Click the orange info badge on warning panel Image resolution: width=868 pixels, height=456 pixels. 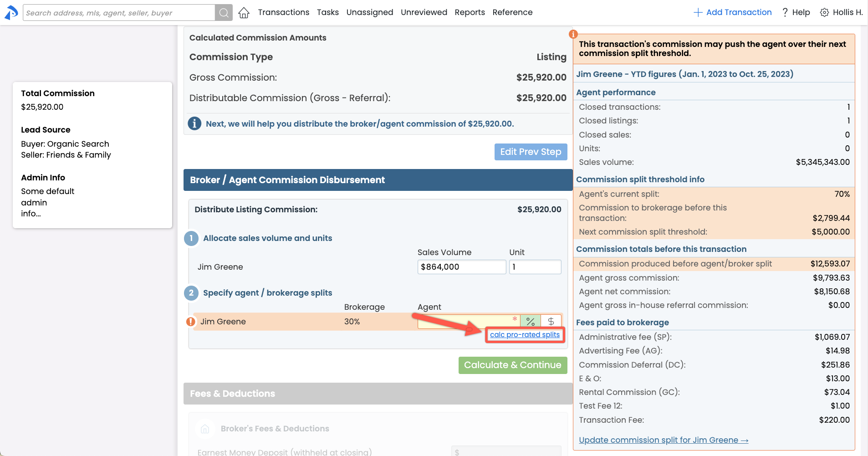[573, 34]
